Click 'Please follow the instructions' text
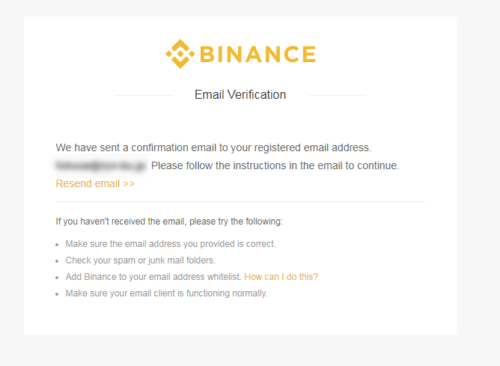 coord(275,166)
